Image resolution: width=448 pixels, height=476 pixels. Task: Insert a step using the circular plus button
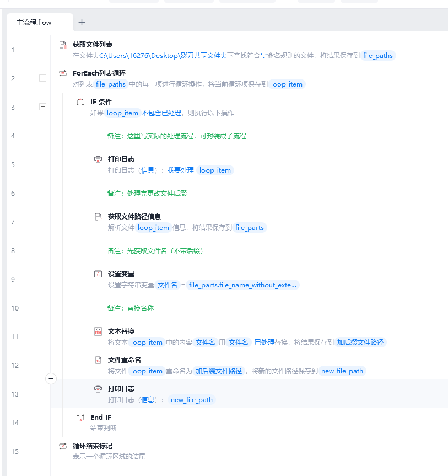tap(51, 378)
